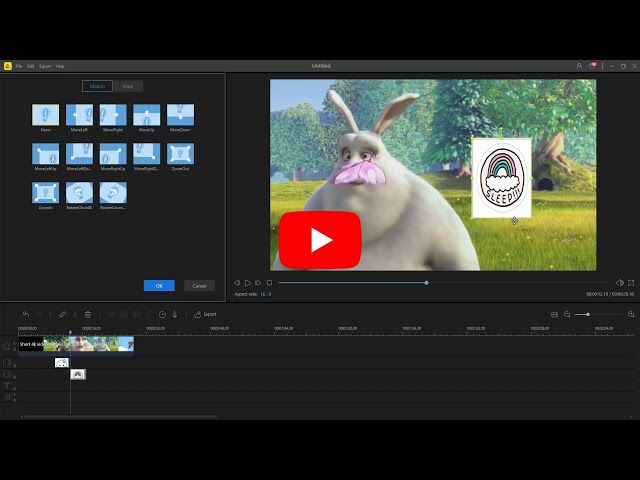Screen dimensions: 640x480
Task: Click the fit-timeline-to-view icon
Action: click(x=554, y=314)
